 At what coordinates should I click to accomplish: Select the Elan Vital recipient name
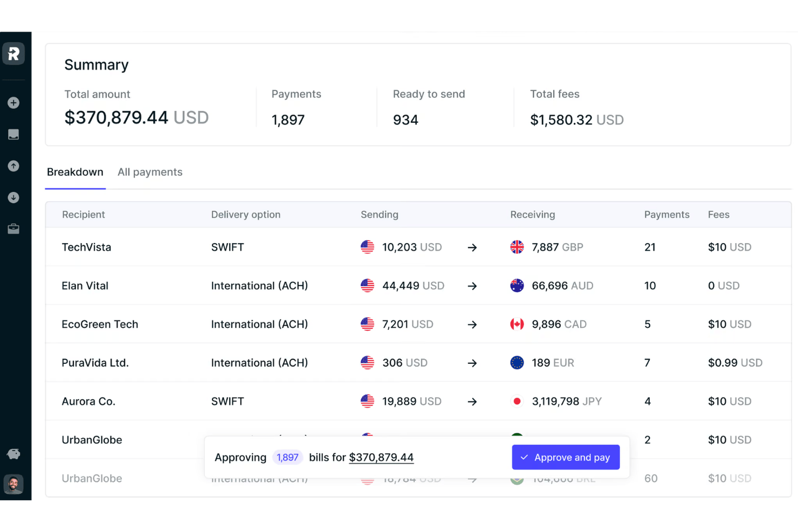[85, 286]
